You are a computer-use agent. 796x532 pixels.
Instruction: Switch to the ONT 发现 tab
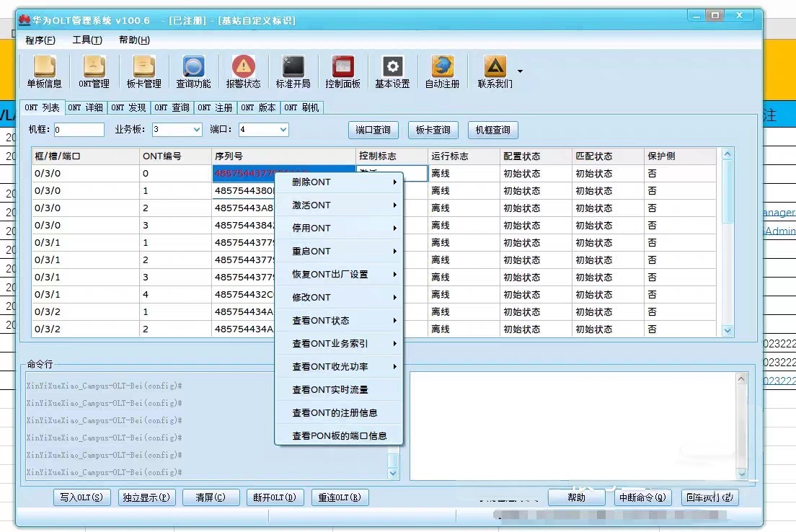[x=128, y=107]
